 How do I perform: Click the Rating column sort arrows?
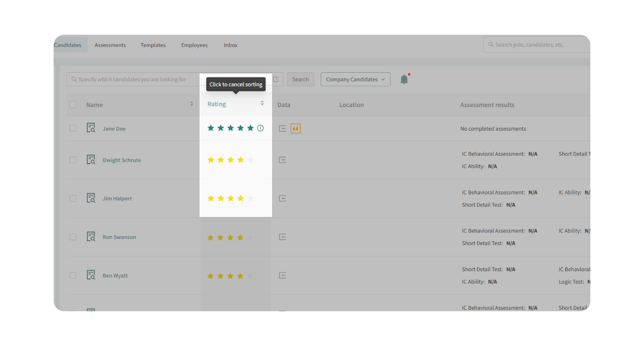pyautogui.click(x=262, y=103)
